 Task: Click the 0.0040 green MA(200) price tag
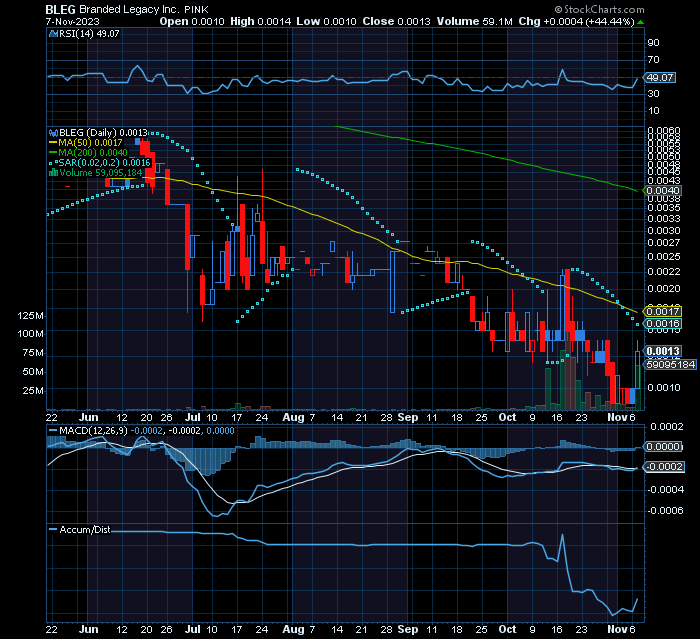click(662, 191)
